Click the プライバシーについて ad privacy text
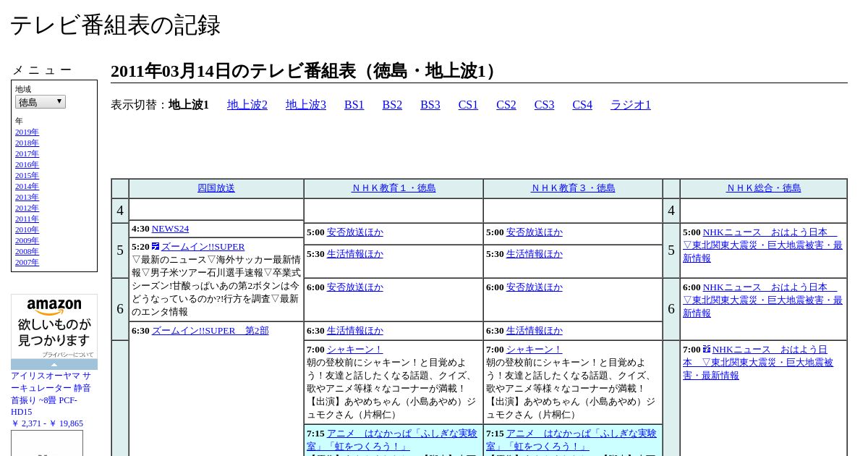Image resolution: width=868 pixels, height=456 pixels. (x=68, y=355)
